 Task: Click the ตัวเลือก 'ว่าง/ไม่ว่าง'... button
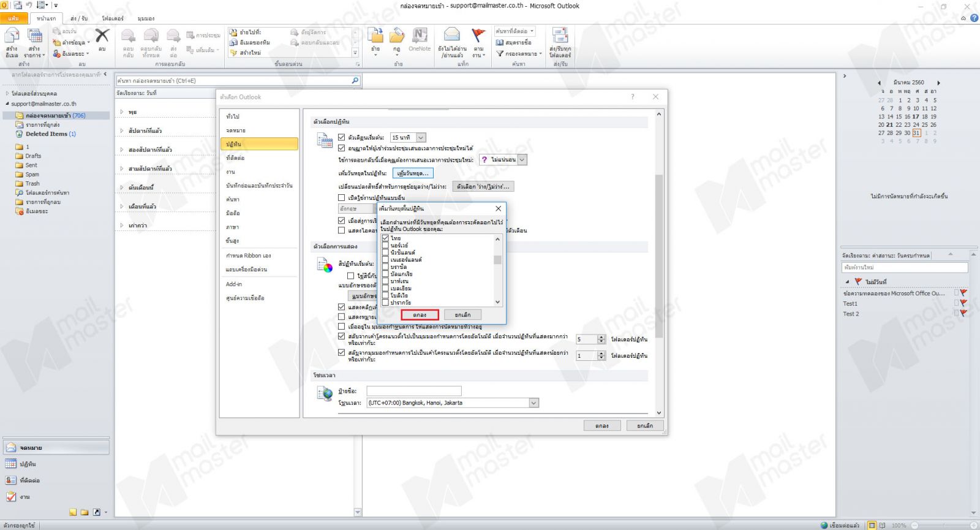click(483, 186)
